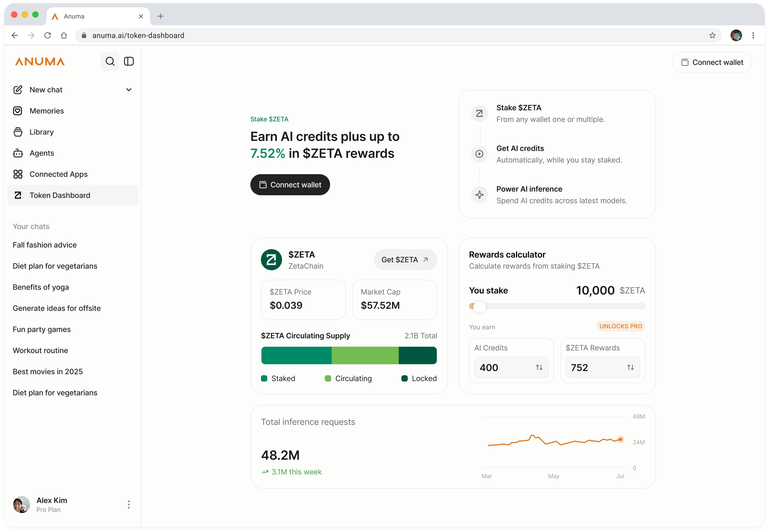769x532 pixels.
Task: Click the You stake slider track
Action: point(557,306)
